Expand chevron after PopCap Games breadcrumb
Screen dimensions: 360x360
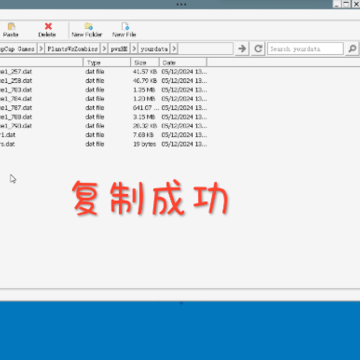41,49
